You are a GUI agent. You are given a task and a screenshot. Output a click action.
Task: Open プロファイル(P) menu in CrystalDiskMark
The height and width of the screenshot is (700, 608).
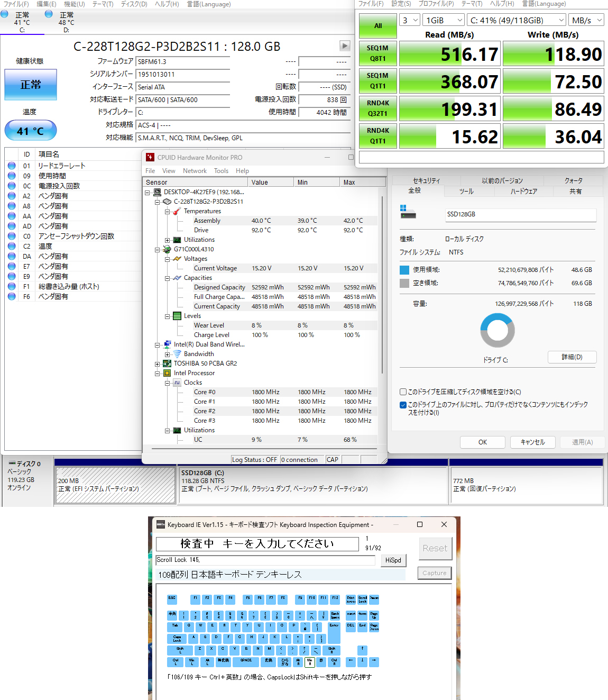(x=436, y=4)
